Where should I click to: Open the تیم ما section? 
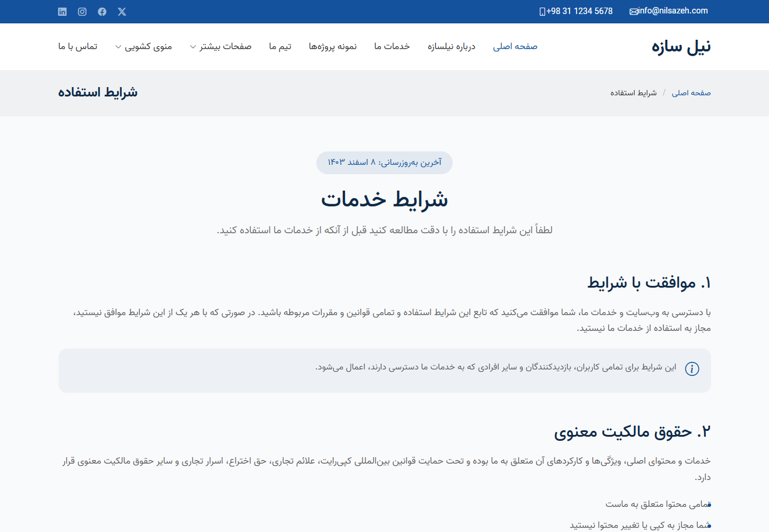tap(280, 46)
